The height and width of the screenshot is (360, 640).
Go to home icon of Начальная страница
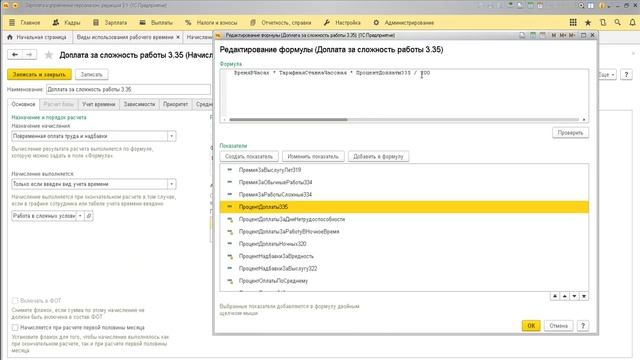click(10, 37)
